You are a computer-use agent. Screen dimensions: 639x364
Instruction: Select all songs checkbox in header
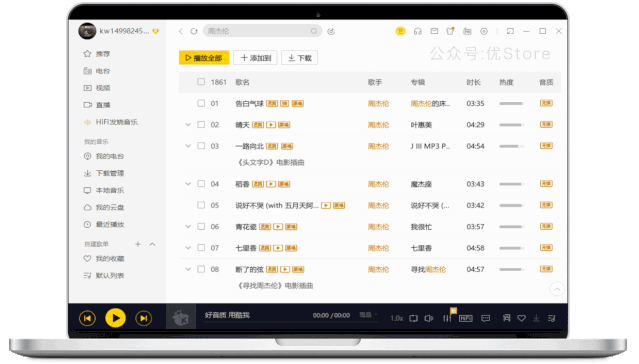click(201, 82)
